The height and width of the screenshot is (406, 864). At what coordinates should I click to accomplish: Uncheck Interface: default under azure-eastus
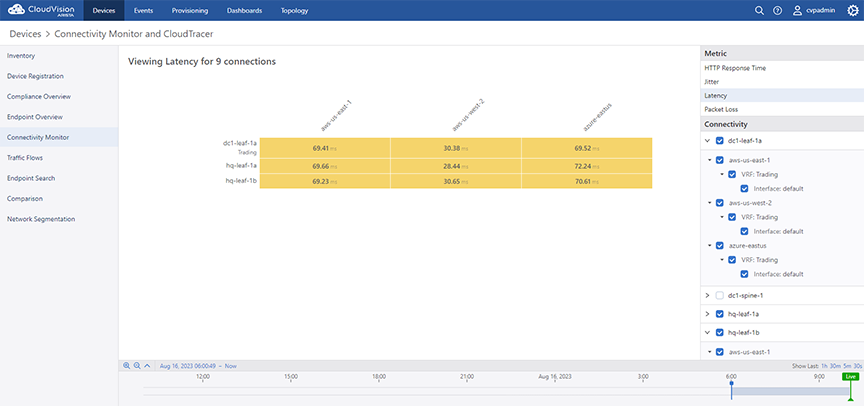[744, 274]
